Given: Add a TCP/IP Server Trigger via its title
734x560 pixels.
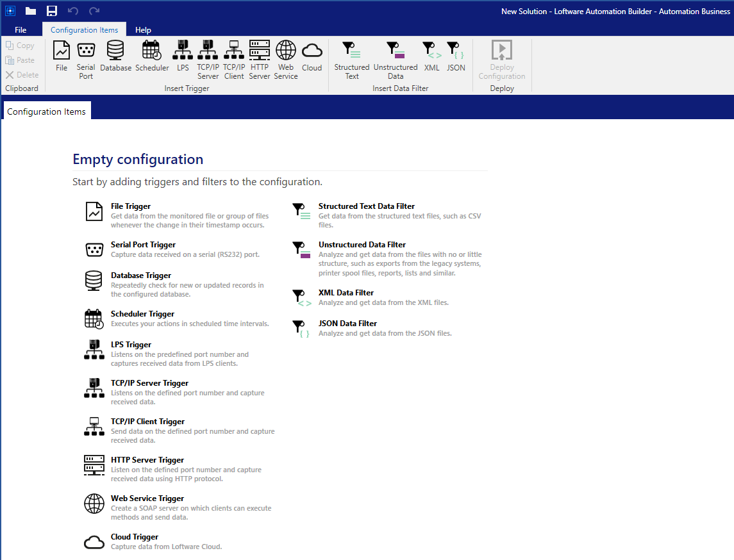Looking at the screenshot, I should pyautogui.click(x=149, y=383).
